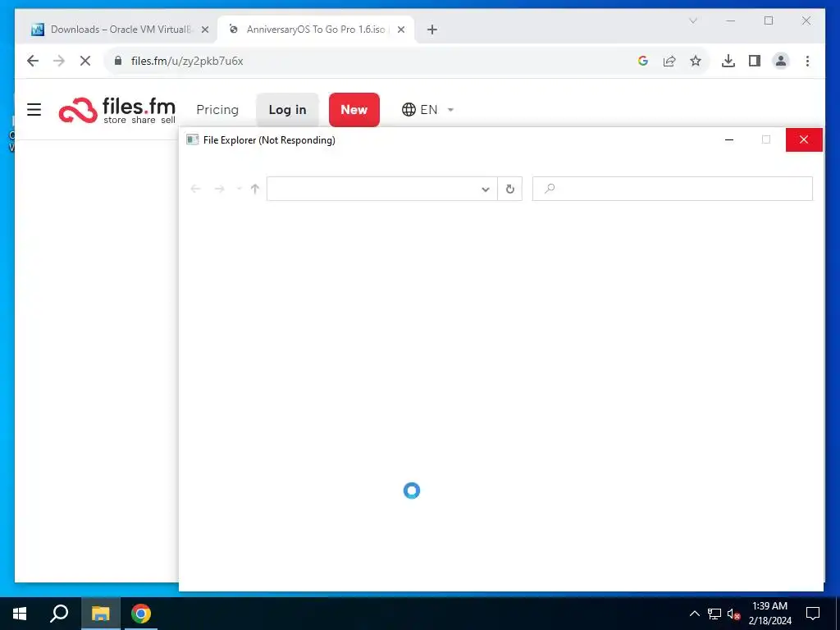840x630 pixels.
Task: Go back in Chrome browser
Action: [x=33, y=61]
